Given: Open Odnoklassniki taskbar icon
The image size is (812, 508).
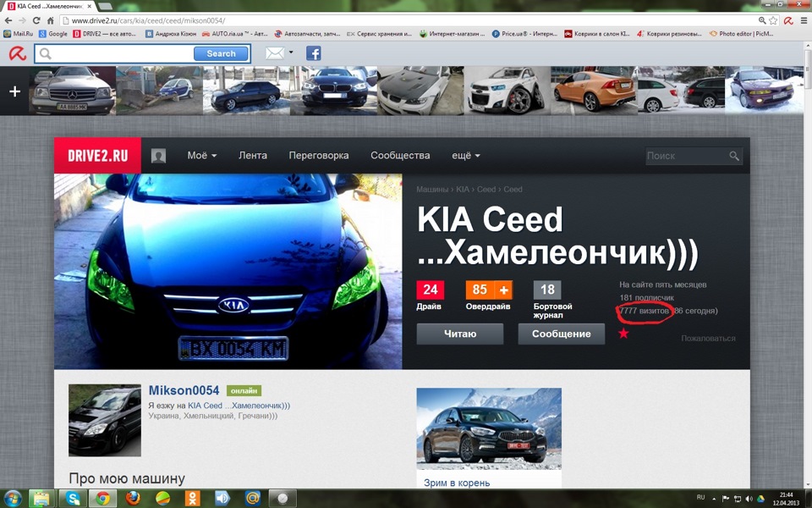Looking at the screenshot, I should pyautogui.click(x=193, y=499).
